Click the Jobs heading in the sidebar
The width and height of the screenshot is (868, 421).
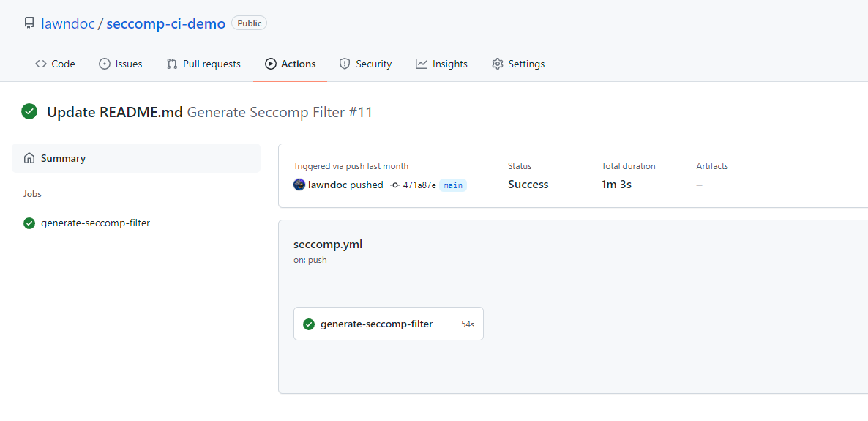tap(32, 194)
